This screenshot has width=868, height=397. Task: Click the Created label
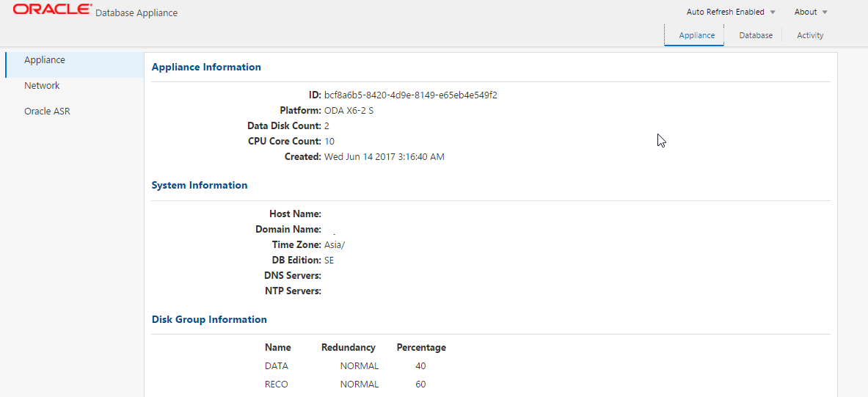coord(303,157)
